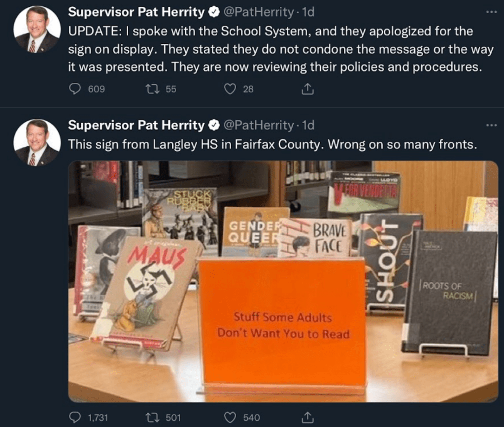Like the UPDATE tweet with 28 likes
The image size is (504, 427).
230,89
